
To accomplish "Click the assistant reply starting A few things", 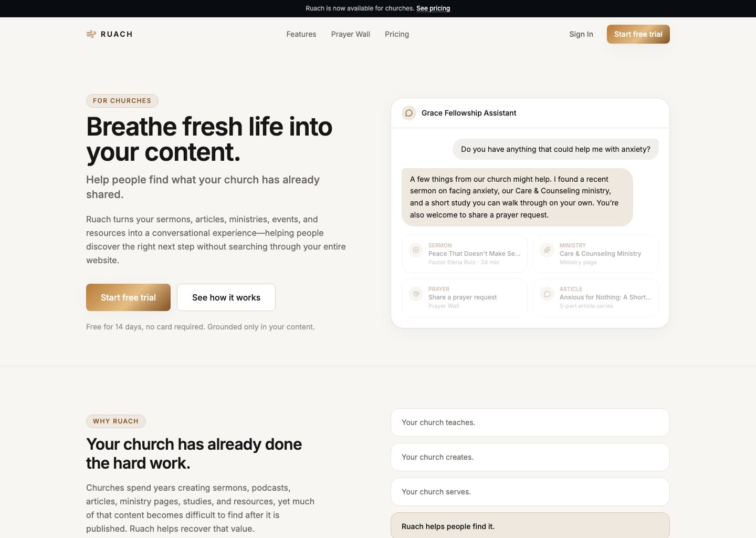I will click(517, 197).
